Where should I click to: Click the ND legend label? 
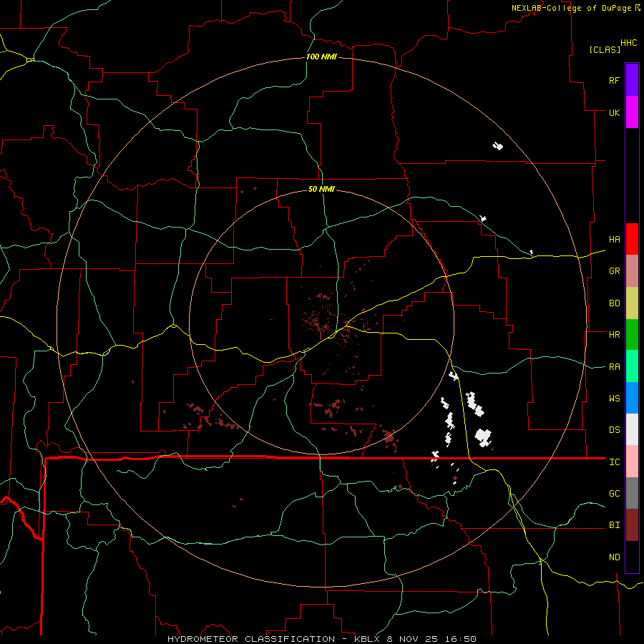614,557
